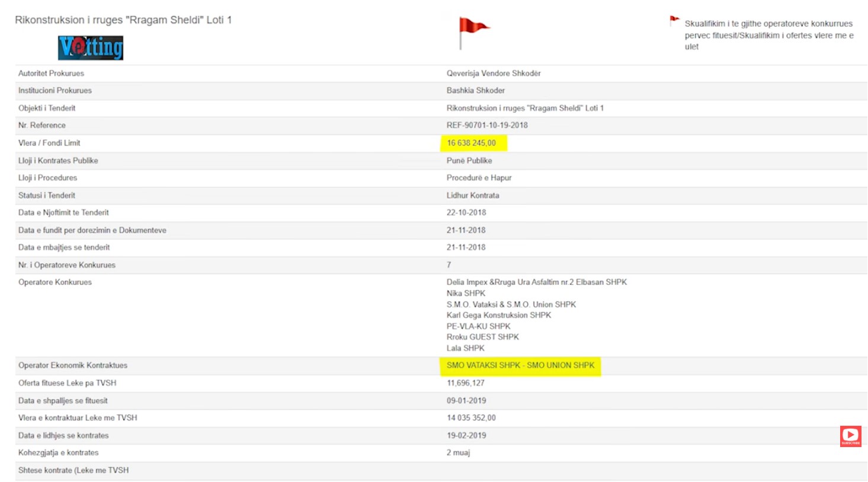Click the winning offer value 11,696,127
This screenshot has width=868, height=482.
click(x=466, y=383)
